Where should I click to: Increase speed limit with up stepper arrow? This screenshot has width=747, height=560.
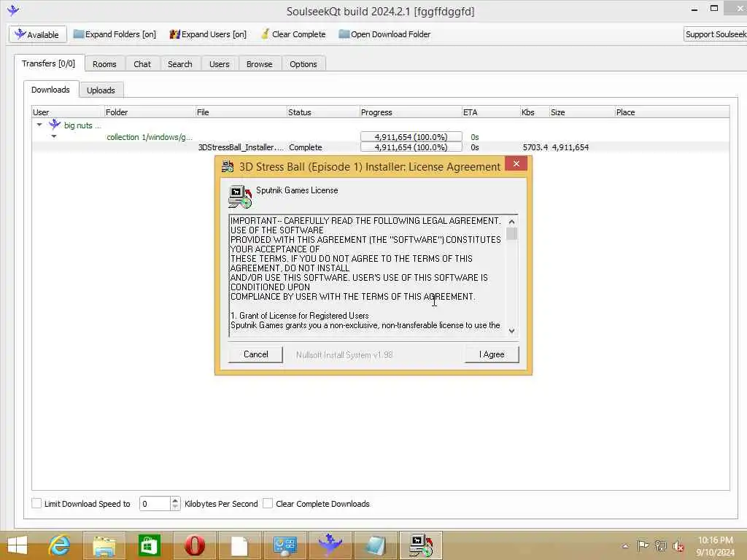tap(175, 500)
